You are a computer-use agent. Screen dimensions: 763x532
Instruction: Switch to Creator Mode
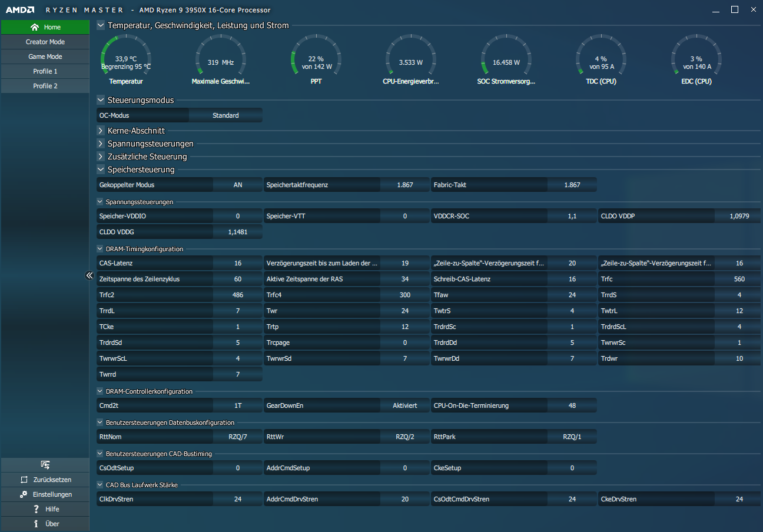pos(45,42)
